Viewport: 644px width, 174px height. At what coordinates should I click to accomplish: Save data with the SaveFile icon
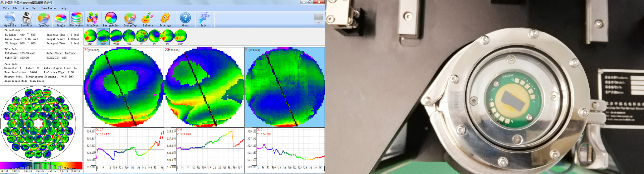(x=26, y=19)
